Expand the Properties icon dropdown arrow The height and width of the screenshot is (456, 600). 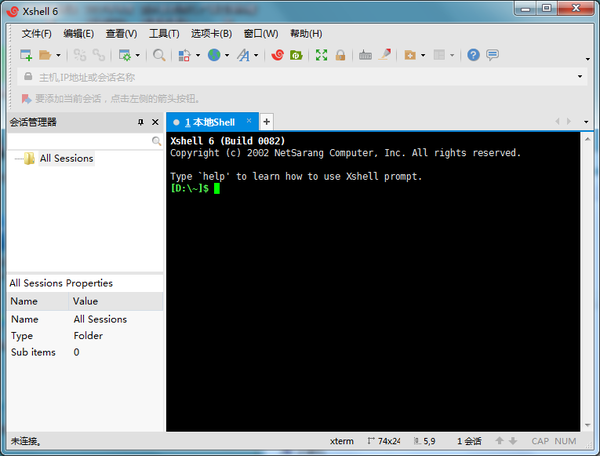(x=137, y=55)
